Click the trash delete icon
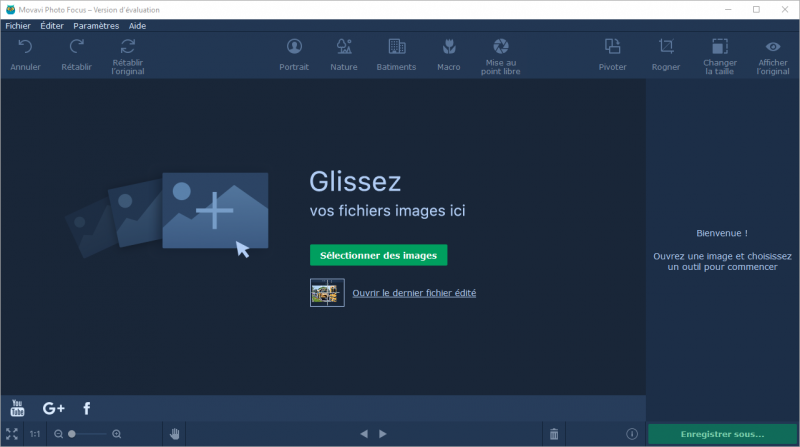The image size is (800, 447). 554,434
